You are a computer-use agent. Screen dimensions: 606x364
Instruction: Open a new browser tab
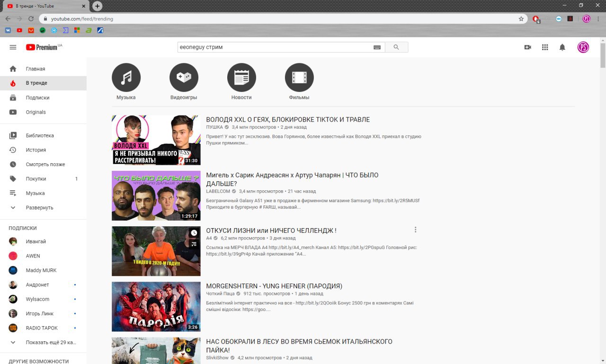point(98,6)
